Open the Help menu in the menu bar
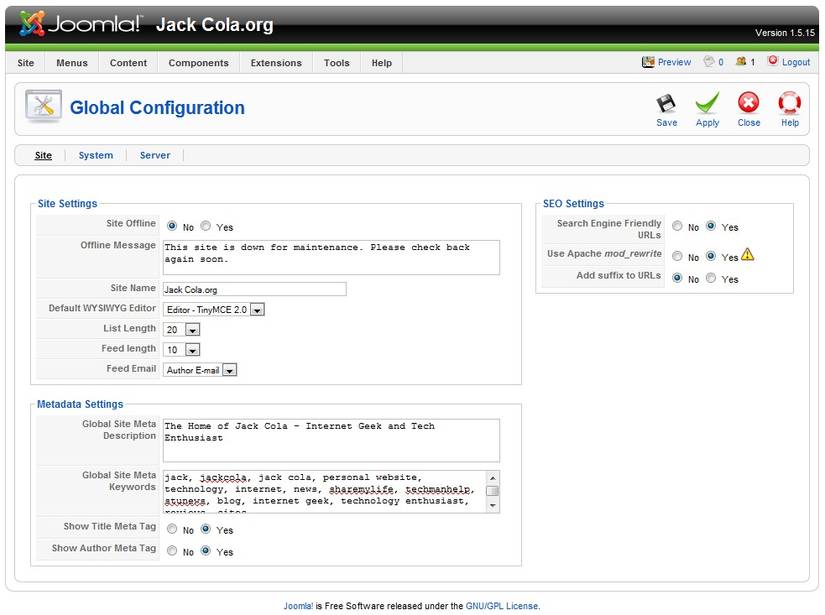The width and height of the screenshot is (825, 615). (381, 63)
